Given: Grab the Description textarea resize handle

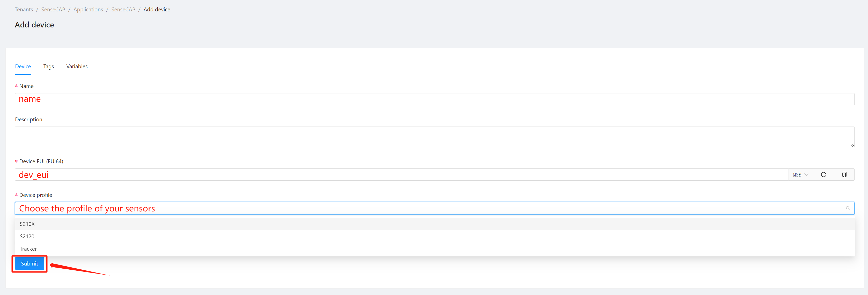Looking at the screenshot, I should click(x=852, y=145).
